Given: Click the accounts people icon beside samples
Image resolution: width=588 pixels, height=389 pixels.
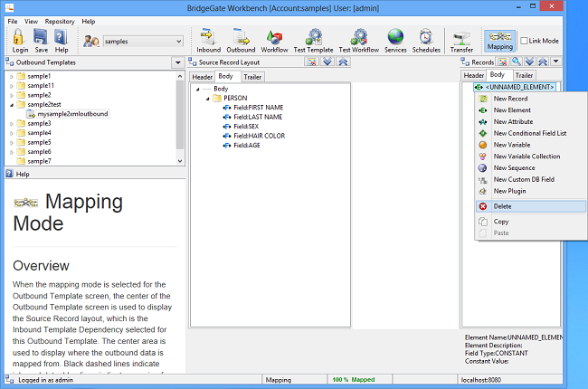Looking at the screenshot, I should point(90,41).
